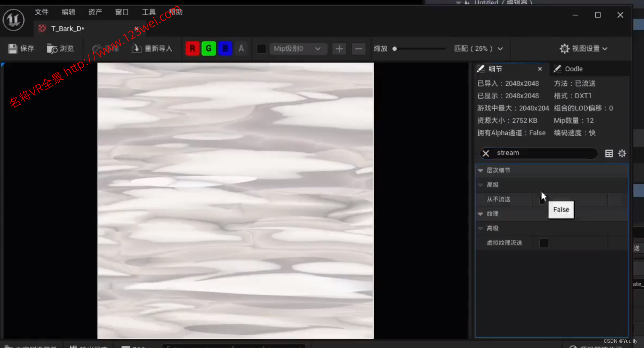
Task: Click the minus icon to lower Mip level
Action: (x=358, y=49)
